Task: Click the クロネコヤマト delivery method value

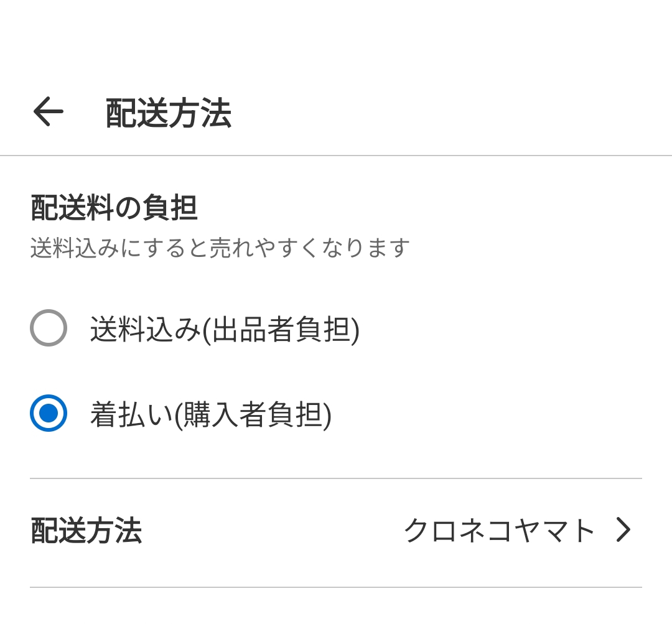Action: pos(500,531)
